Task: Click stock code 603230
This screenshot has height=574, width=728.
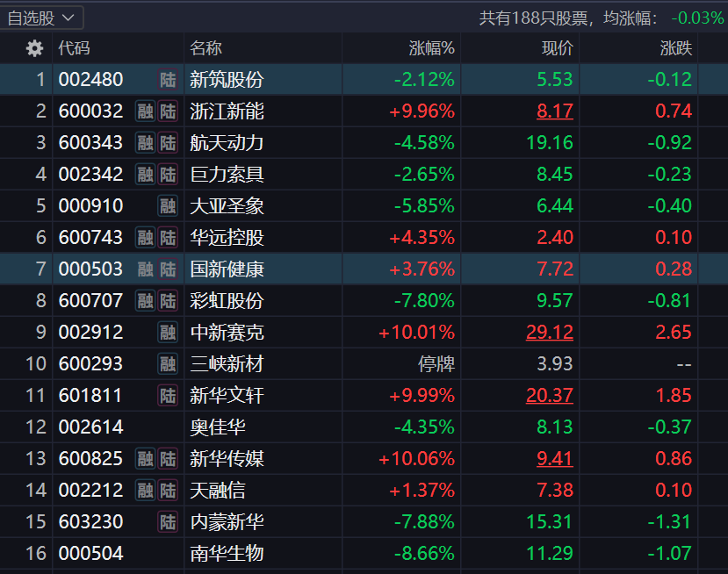Action: [91, 522]
